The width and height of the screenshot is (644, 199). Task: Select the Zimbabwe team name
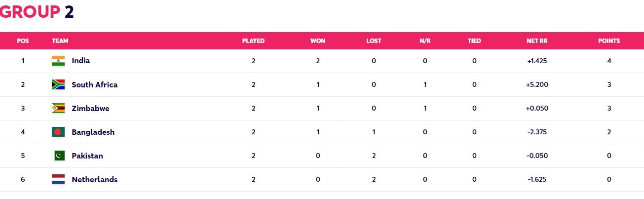pyautogui.click(x=91, y=108)
